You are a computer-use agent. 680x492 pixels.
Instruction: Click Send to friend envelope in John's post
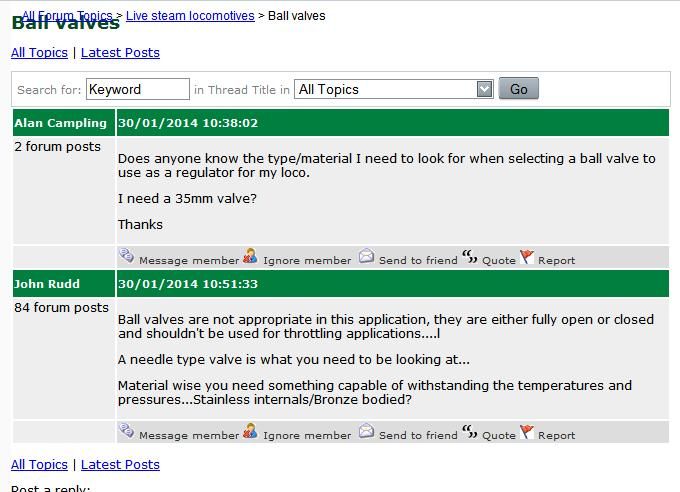(x=366, y=430)
